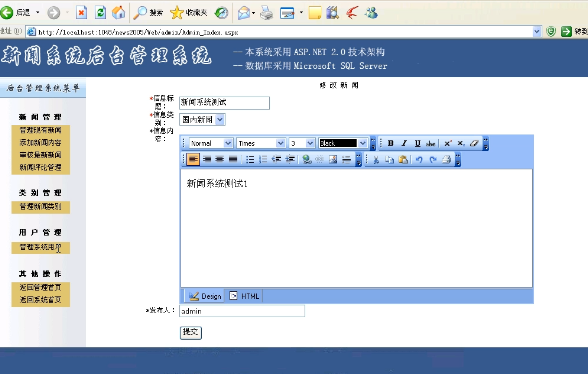Switch to the HTML tab
588x374 pixels.
pos(244,296)
